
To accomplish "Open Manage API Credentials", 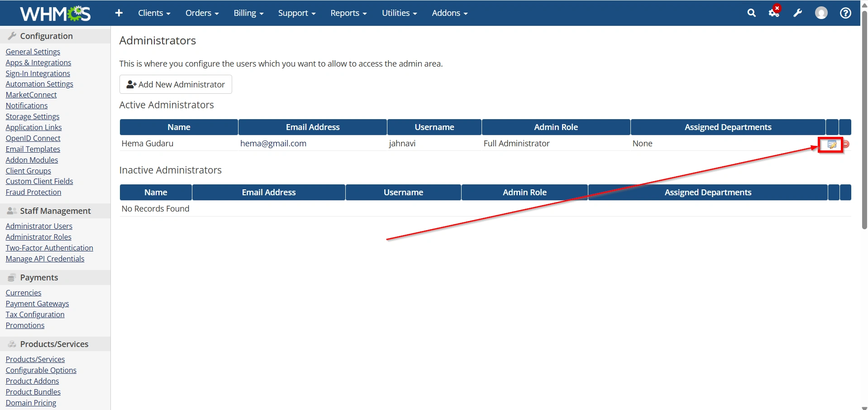I will [x=45, y=259].
